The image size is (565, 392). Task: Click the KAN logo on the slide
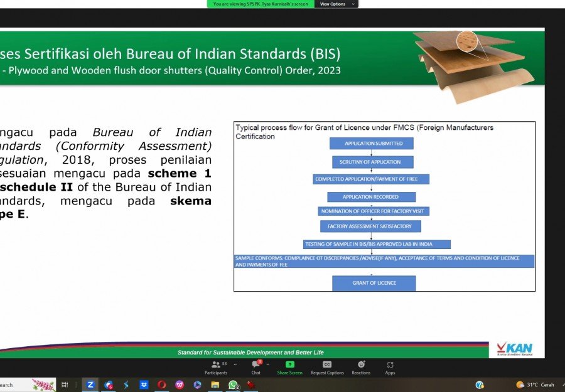(515, 349)
